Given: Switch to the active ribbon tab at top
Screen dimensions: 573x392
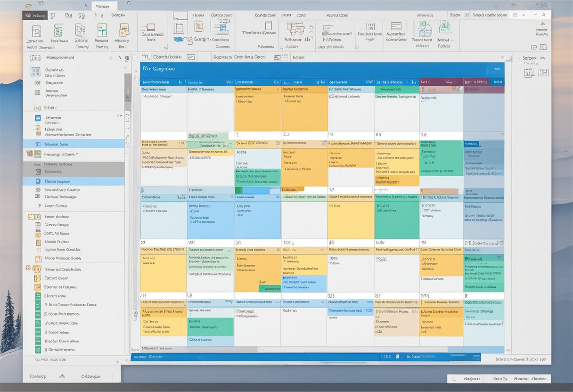Looking at the screenshot, I should [x=104, y=6].
